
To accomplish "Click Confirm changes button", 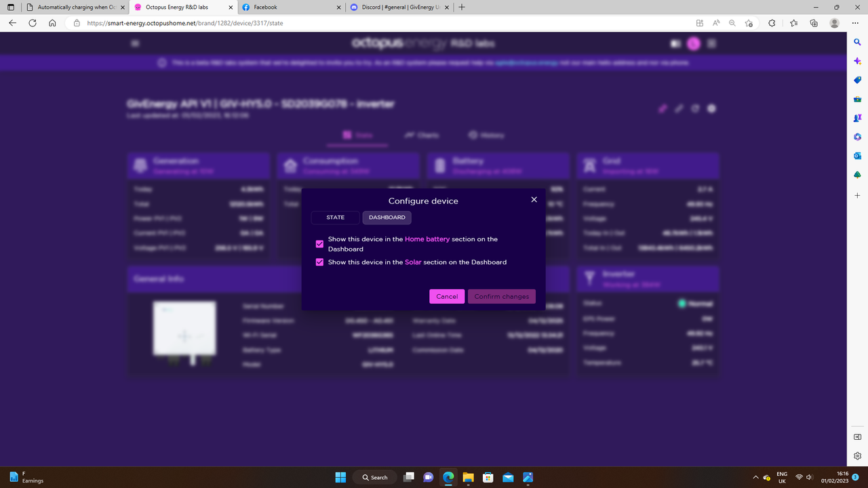I will pyautogui.click(x=502, y=296).
